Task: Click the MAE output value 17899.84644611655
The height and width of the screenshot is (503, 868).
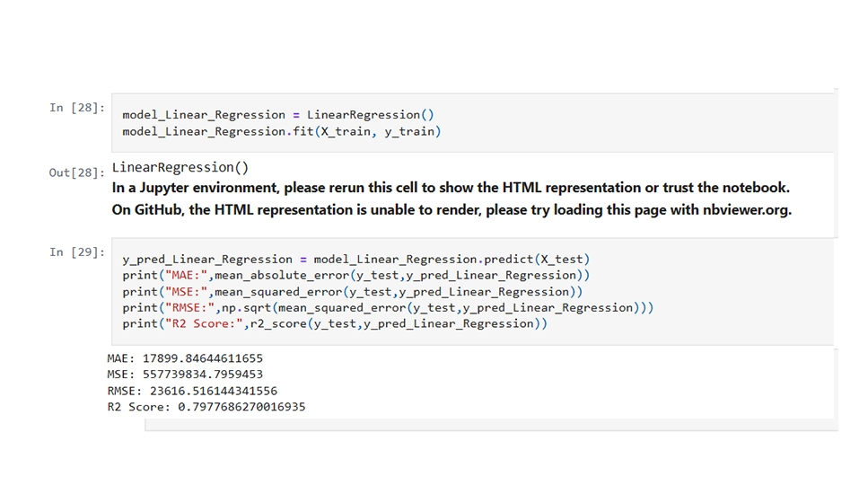Action: pos(203,358)
